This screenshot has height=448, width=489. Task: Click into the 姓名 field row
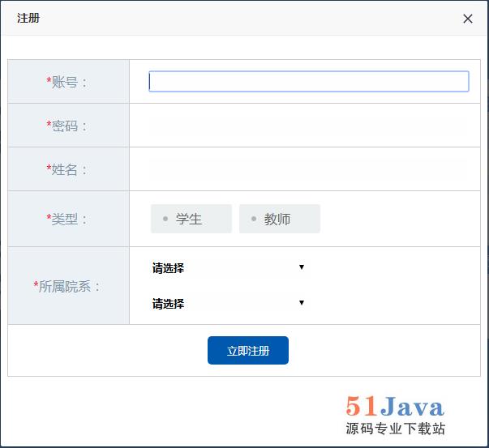click(308, 169)
